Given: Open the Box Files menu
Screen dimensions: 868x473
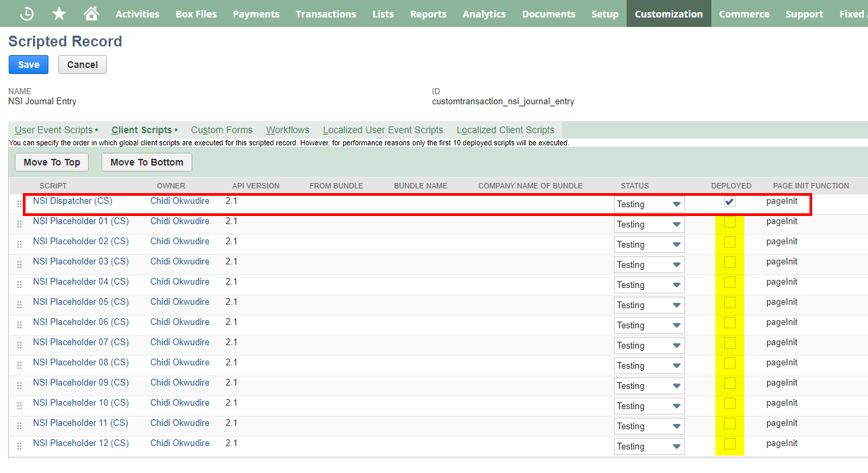Looking at the screenshot, I should [x=196, y=13].
